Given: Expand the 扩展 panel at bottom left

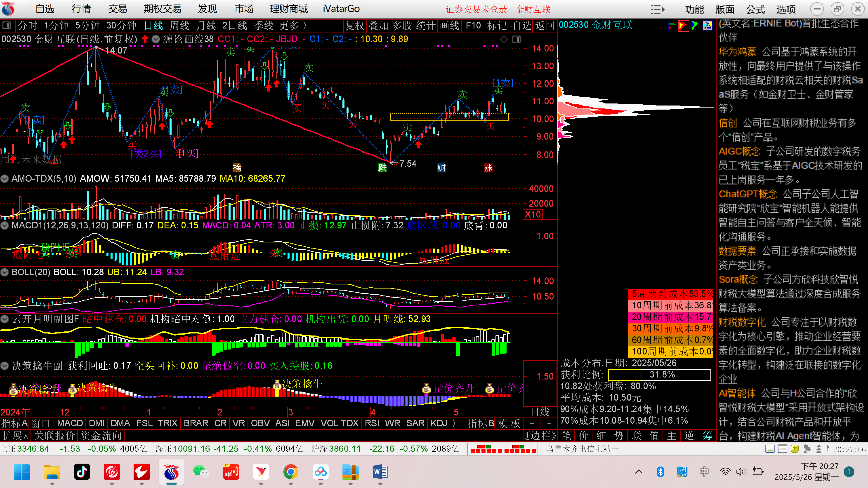Looking at the screenshot, I should click(15, 436).
